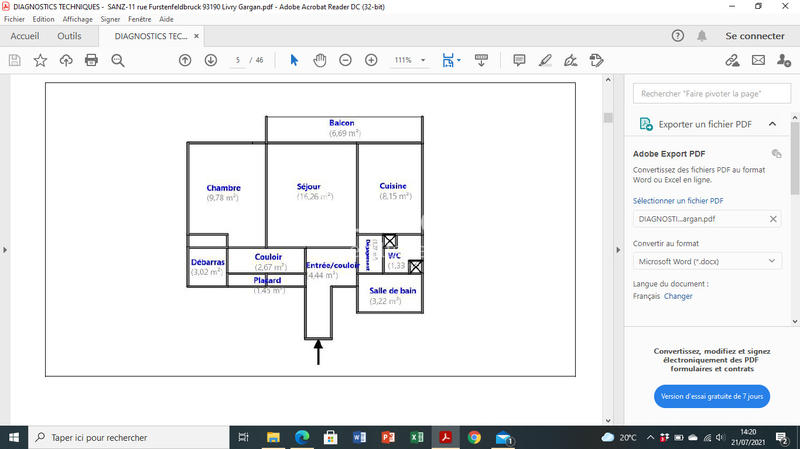Open the Affichage menu
Image resolution: width=800 pixels, height=449 pixels.
77,19
